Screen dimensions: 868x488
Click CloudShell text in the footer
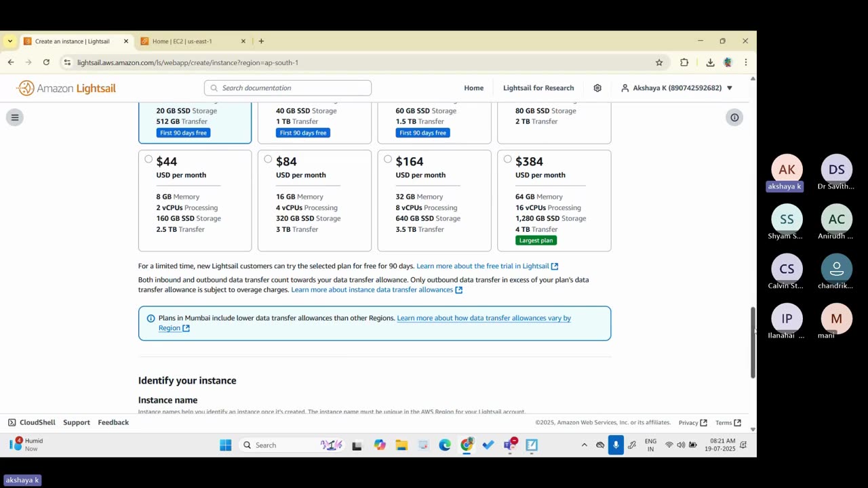tap(37, 422)
